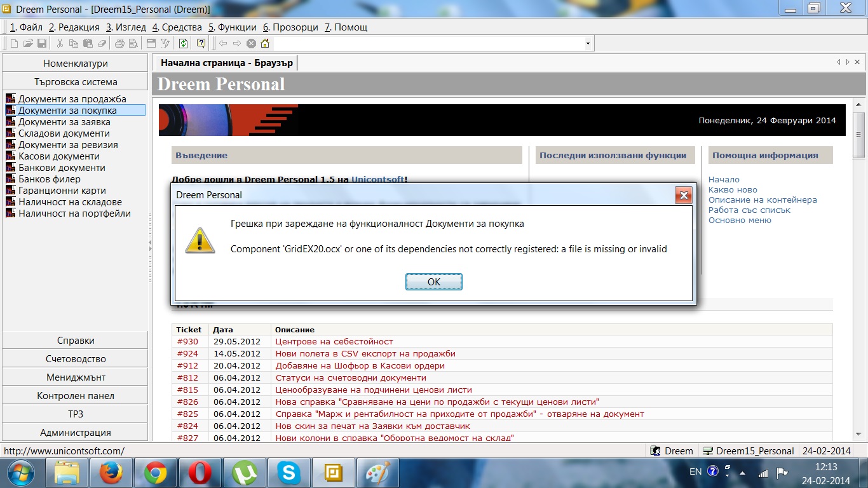The image size is (868, 488).
Task: Click the page scrollbar up arrow
Action: pyautogui.click(x=858, y=106)
